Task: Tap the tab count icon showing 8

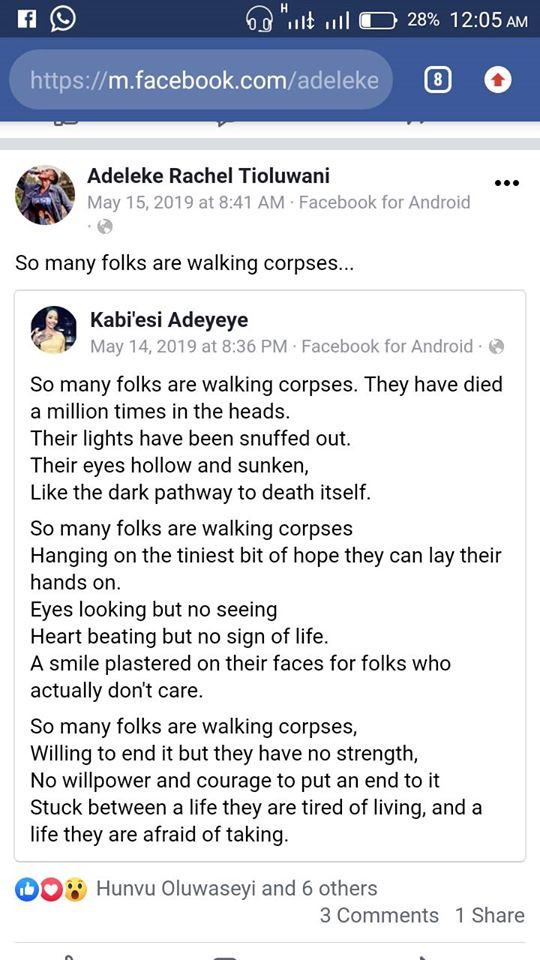Action: click(x=437, y=80)
